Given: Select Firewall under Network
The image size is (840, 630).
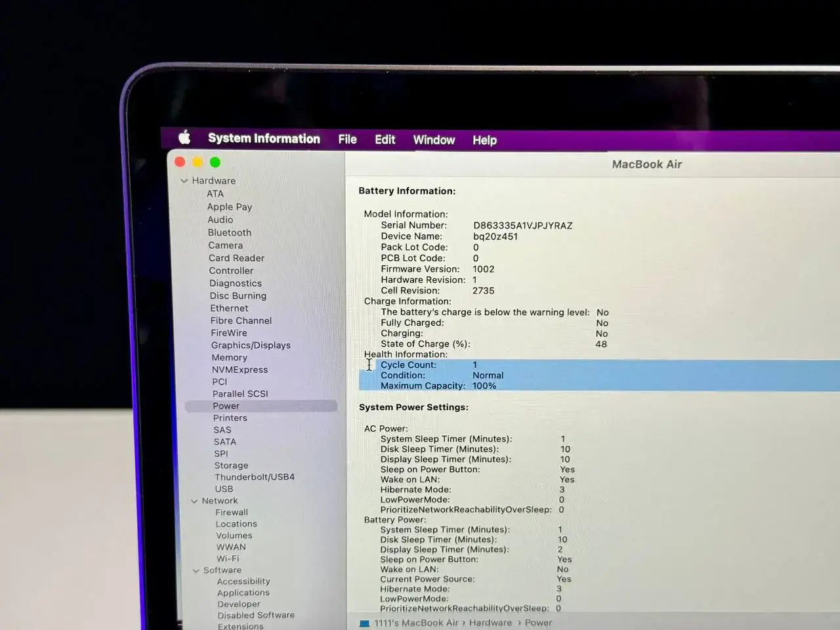Looking at the screenshot, I should tap(232, 513).
